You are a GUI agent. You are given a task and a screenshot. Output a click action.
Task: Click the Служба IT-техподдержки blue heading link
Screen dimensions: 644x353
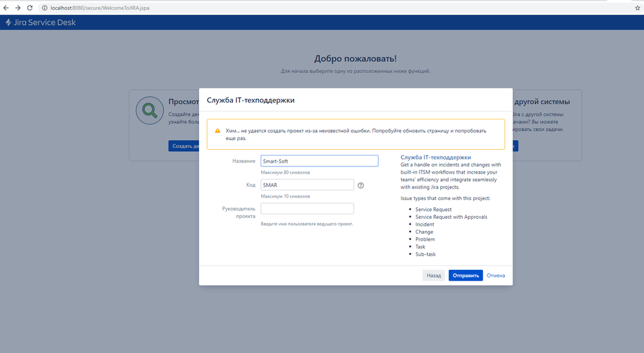pos(436,157)
